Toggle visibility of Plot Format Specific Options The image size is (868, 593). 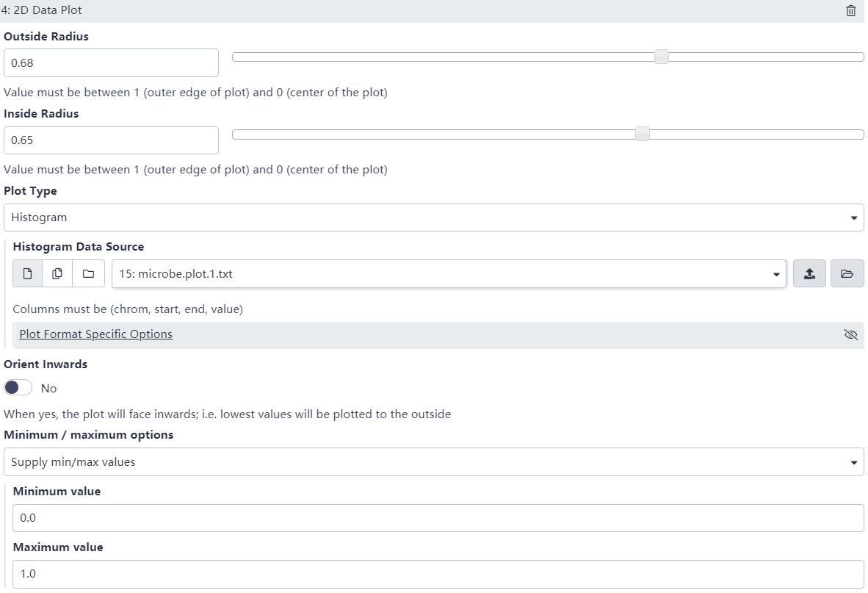pos(850,335)
